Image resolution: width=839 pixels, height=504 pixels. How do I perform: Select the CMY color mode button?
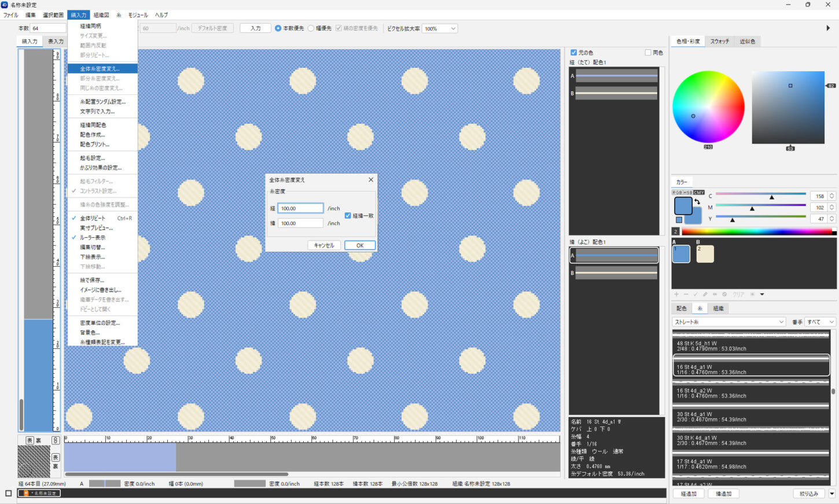(x=699, y=192)
